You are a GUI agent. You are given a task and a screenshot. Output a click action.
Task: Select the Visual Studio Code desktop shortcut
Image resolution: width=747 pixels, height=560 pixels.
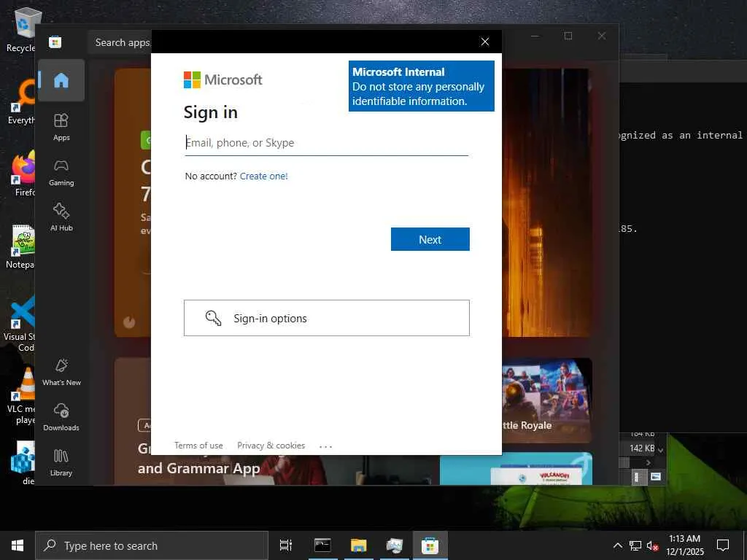(x=19, y=324)
